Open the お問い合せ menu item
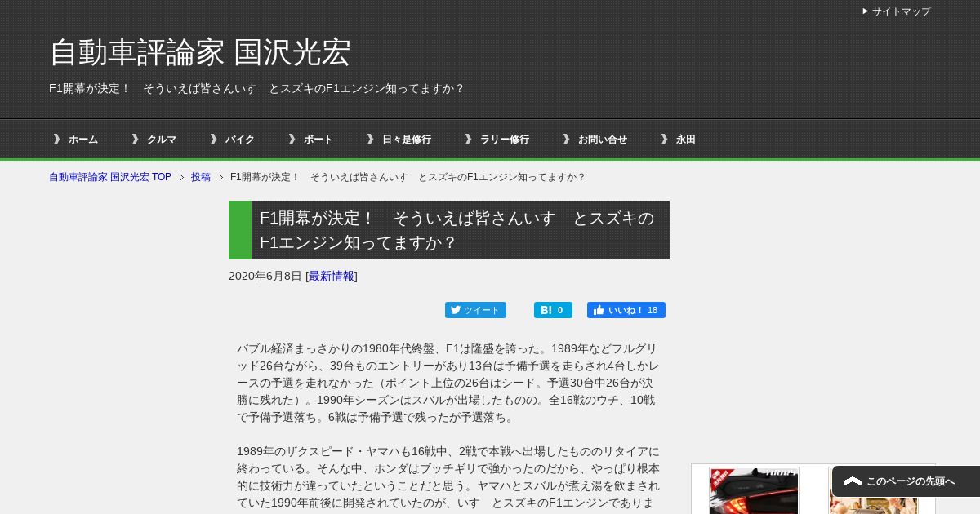This screenshot has height=514, width=980. [602, 140]
